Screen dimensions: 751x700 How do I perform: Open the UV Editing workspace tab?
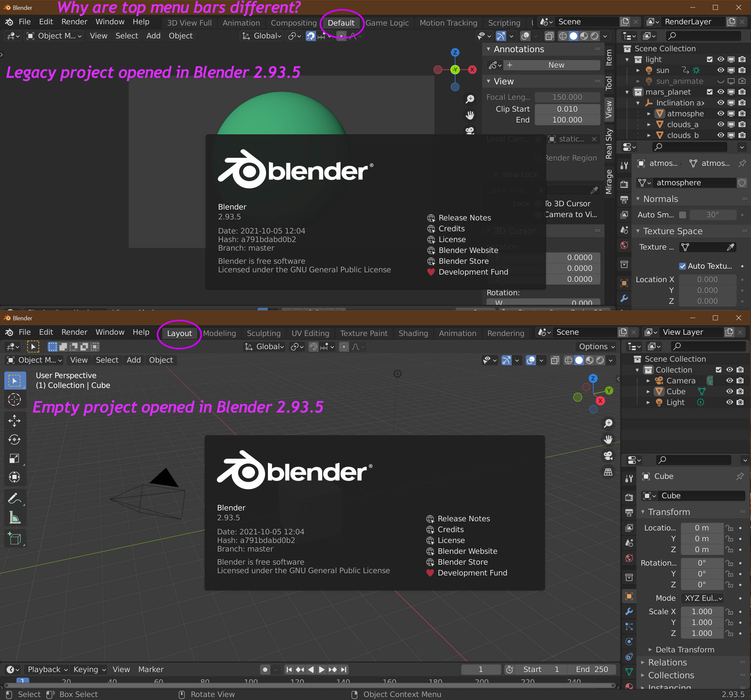(310, 333)
